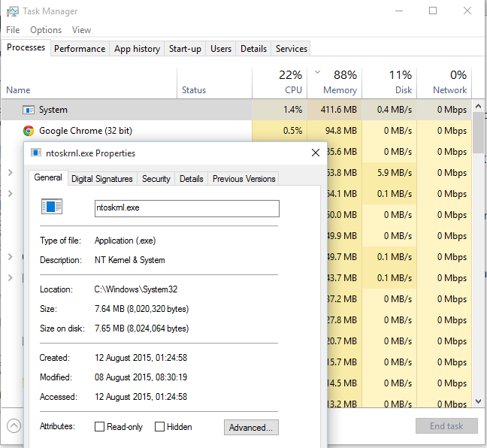Expand the process group at the 43.7 MB row
The height and width of the screenshot is (448, 487).
(10, 278)
